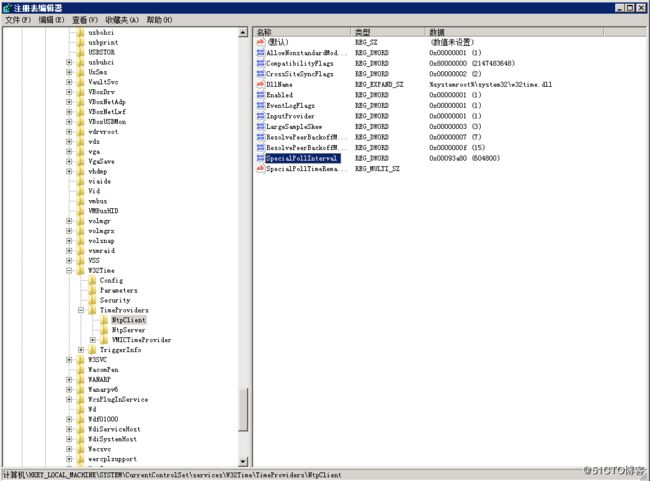Screen dimensions: 650x481
Task: Click the DWORD icon beside Enabled
Action: [260, 95]
